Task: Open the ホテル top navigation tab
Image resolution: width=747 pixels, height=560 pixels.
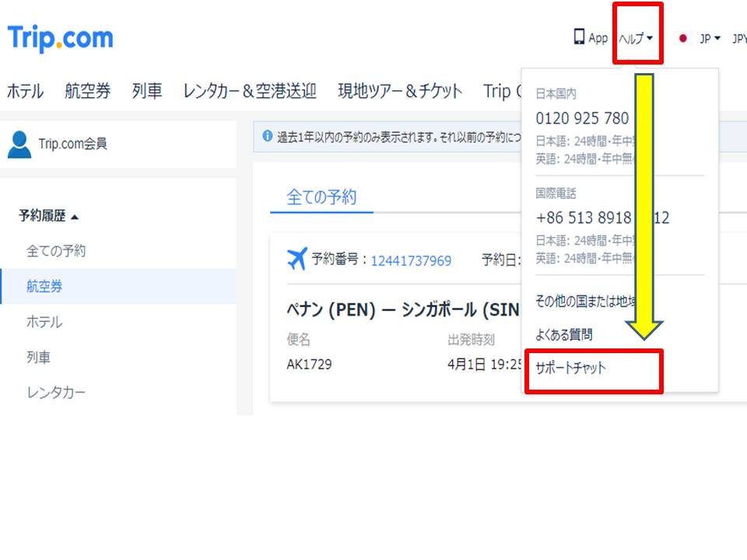Action: 25,90
